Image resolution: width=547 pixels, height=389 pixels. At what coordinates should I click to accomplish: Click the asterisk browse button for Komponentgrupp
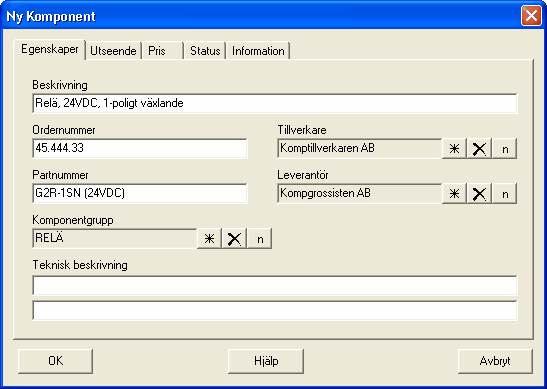209,239
